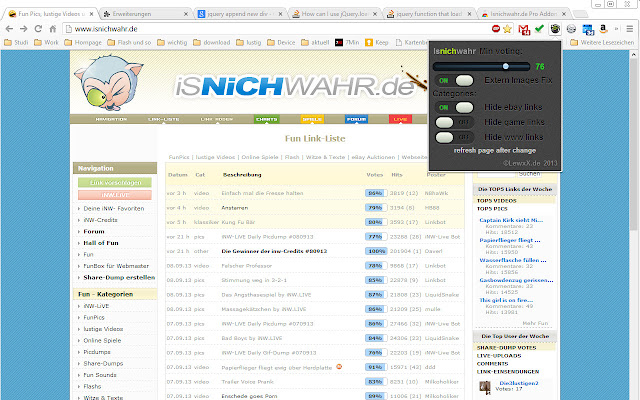Open 'Die Gewinner der inw-Credits' entry
This screenshot has height=400, width=640.
274,251
